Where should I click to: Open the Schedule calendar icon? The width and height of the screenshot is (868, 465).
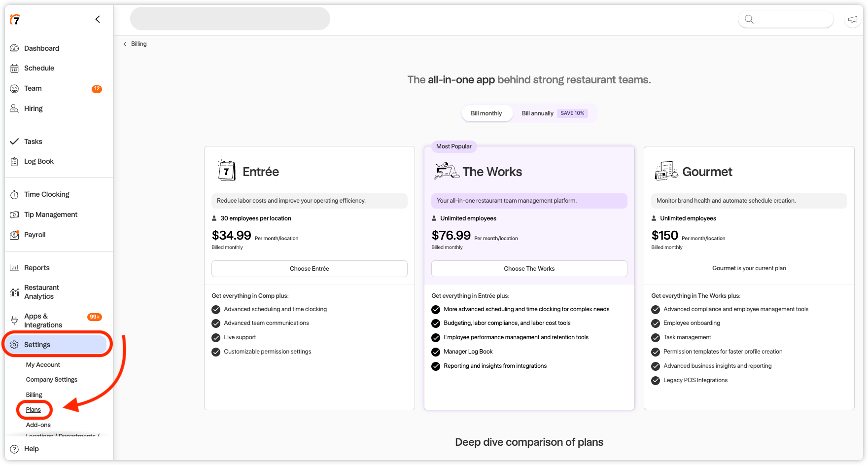[14, 69]
